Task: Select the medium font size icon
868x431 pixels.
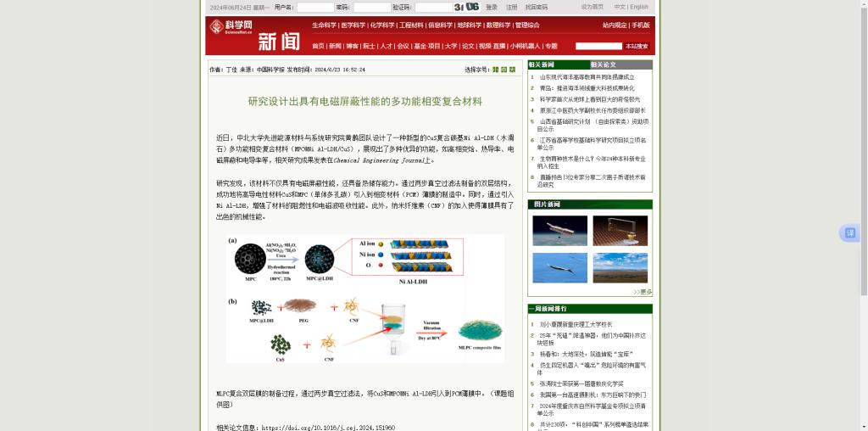Action: coord(504,70)
